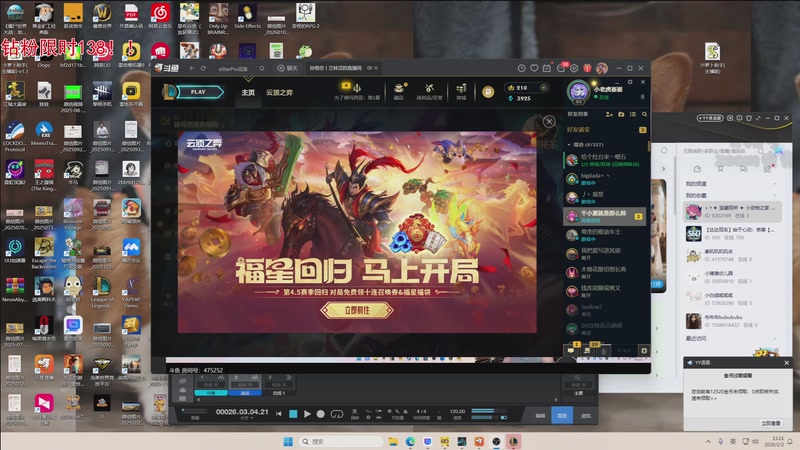
Task: Open the Douyu calendar task icon
Action: [547, 68]
